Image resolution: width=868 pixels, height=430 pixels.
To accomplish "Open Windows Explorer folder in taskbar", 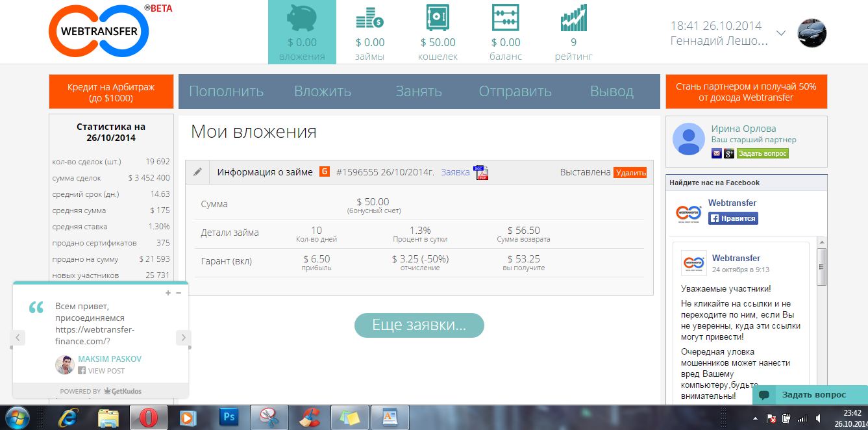I will pos(107,417).
